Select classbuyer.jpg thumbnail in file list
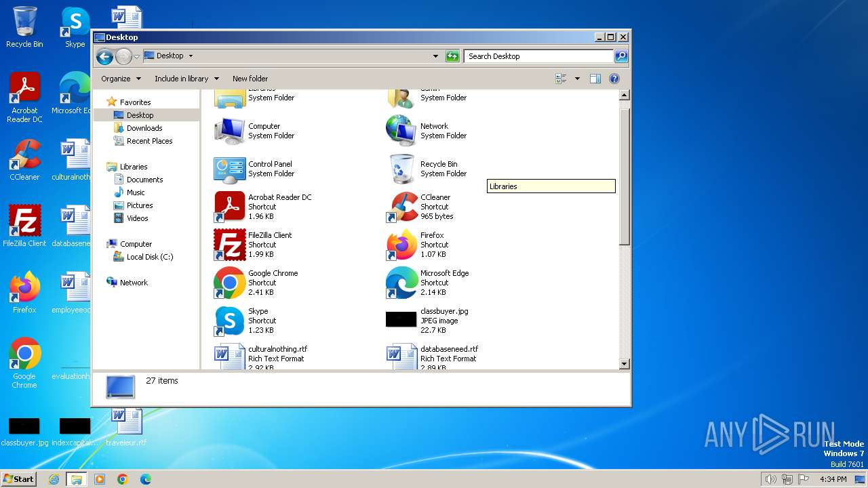 point(401,319)
